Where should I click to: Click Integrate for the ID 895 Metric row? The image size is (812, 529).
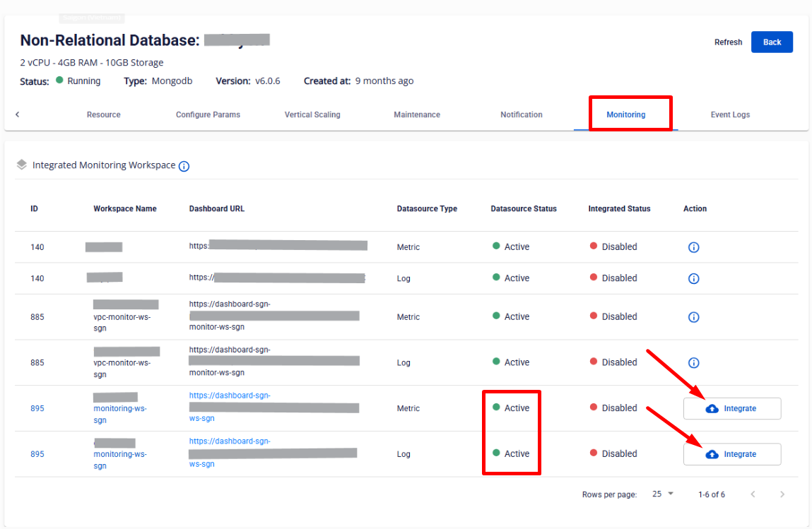pos(731,408)
